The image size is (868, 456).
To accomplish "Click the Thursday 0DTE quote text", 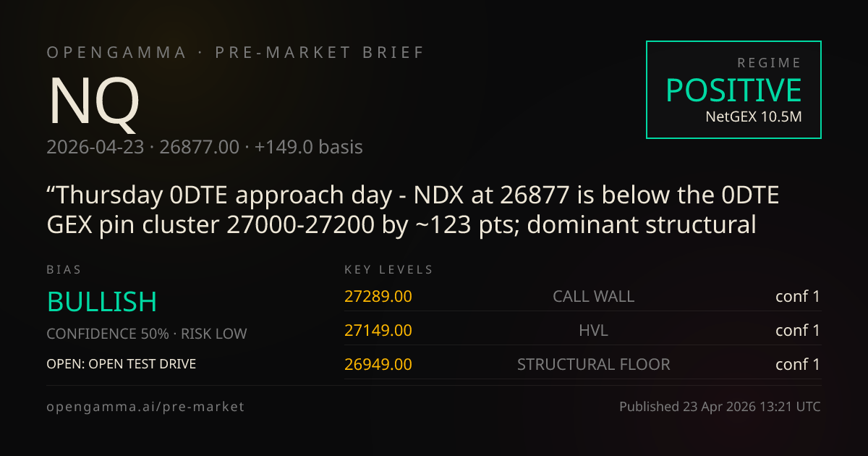I will pyautogui.click(x=413, y=210).
